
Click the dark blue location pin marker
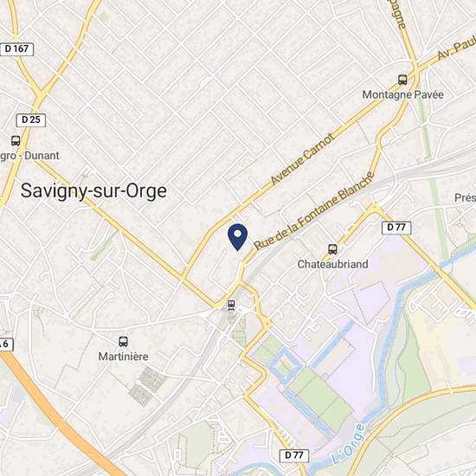[x=237, y=237]
